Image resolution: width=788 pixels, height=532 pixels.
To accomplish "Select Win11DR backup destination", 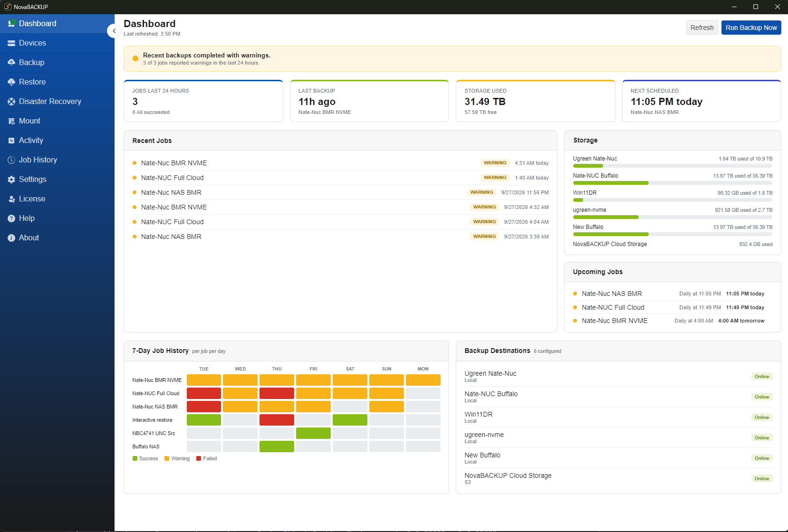I will [618, 417].
